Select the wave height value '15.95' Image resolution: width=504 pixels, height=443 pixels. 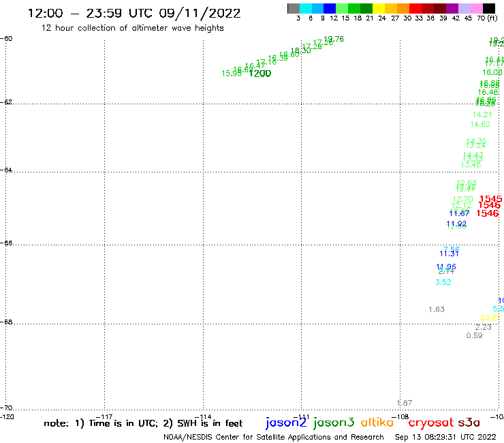pyautogui.click(x=232, y=74)
